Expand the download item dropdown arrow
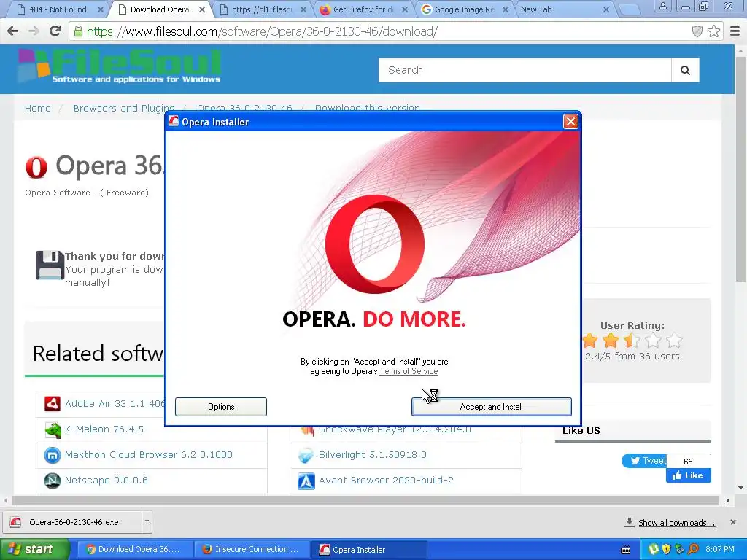 [x=147, y=521]
